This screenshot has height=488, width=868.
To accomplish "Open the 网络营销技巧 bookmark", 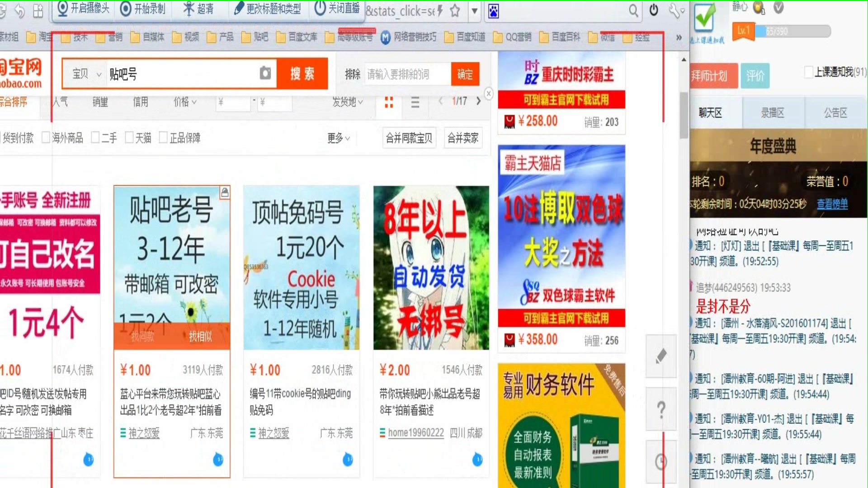I will tap(408, 37).
